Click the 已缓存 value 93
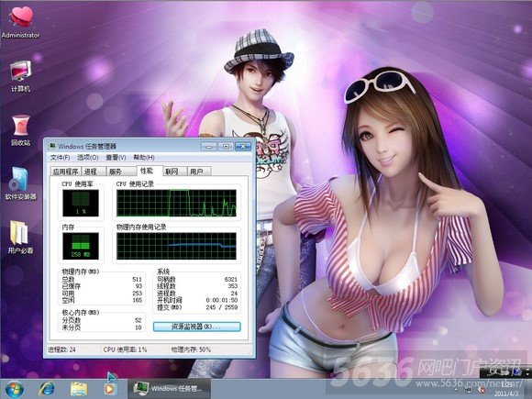Image resolution: width=532 pixels, height=399 pixels. point(139,286)
